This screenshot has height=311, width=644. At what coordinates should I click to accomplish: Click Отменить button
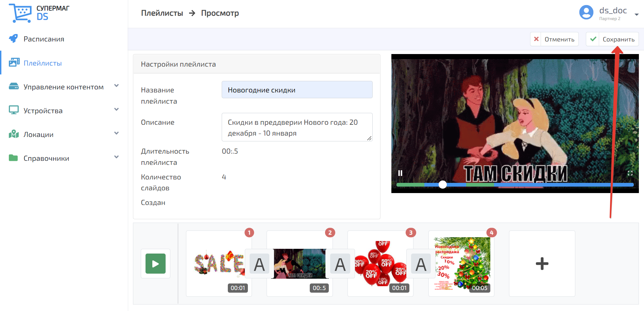pos(554,39)
